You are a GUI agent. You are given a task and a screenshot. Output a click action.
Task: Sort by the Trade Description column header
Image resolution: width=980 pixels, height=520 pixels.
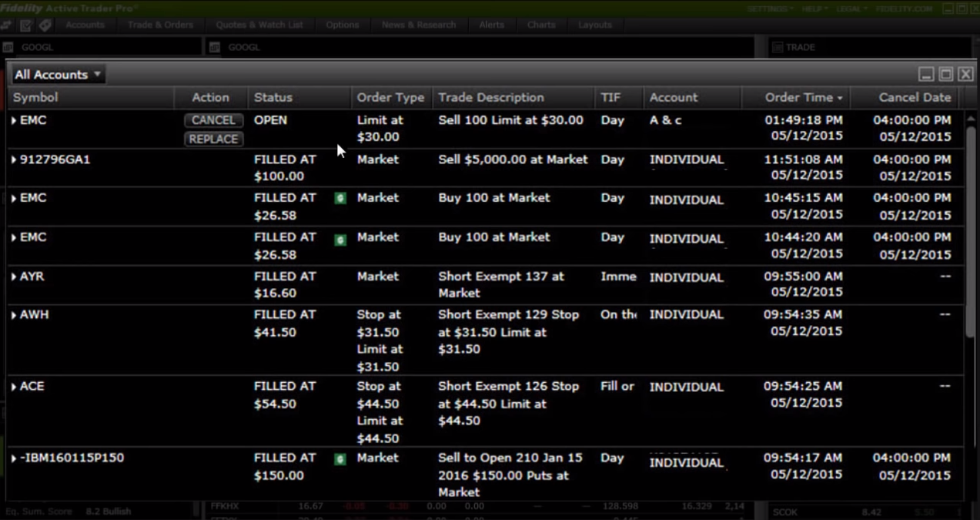pos(513,98)
